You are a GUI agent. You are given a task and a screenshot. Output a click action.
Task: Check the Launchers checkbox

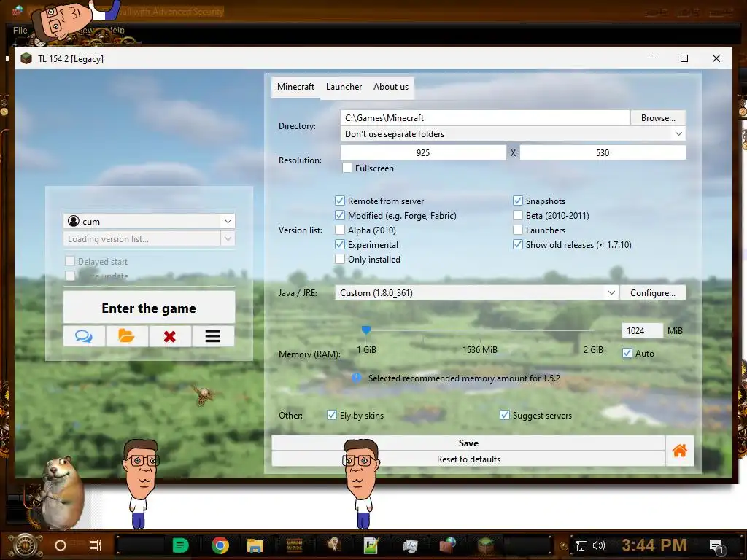(x=518, y=230)
